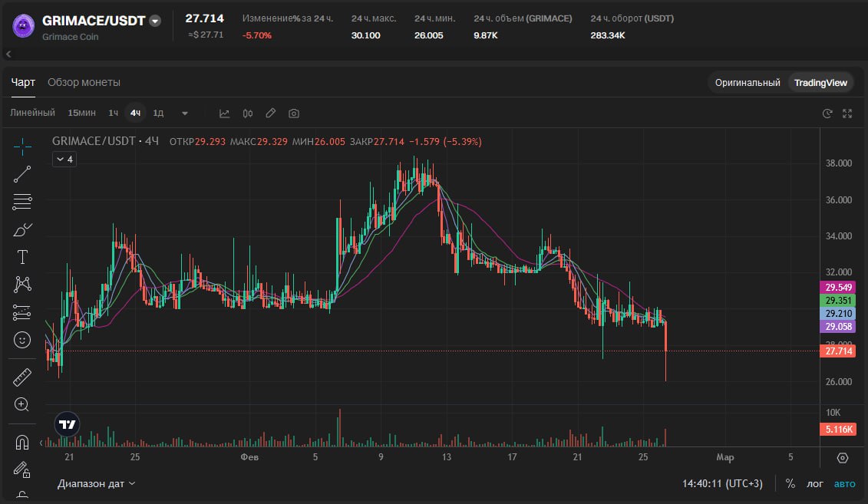Click the purple 29.058 moving average label
Screen dimensions: 868x504
point(838,326)
